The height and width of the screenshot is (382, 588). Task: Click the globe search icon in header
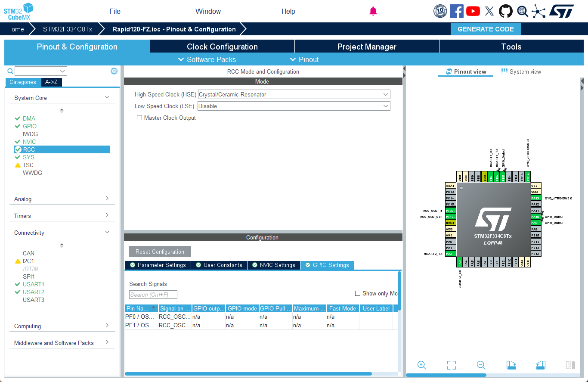[x=523, y=11]
